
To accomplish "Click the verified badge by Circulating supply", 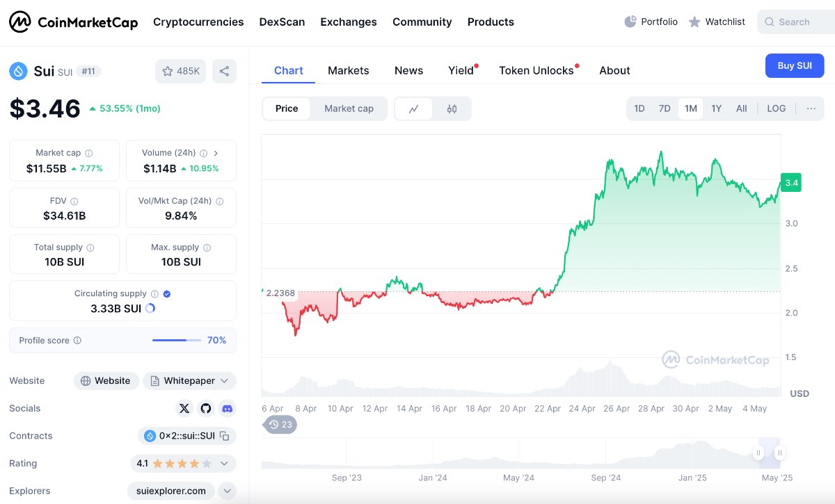I will [166, 294].
